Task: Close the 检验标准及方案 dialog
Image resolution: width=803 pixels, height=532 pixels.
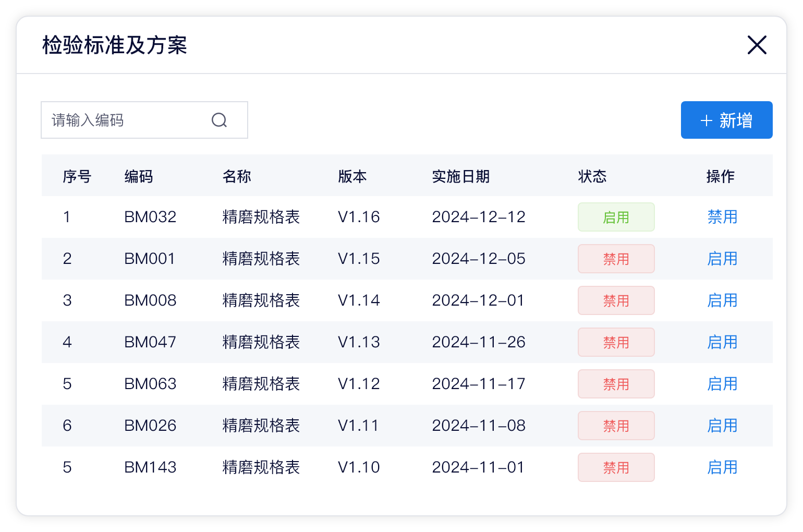Action: (757, 45)
